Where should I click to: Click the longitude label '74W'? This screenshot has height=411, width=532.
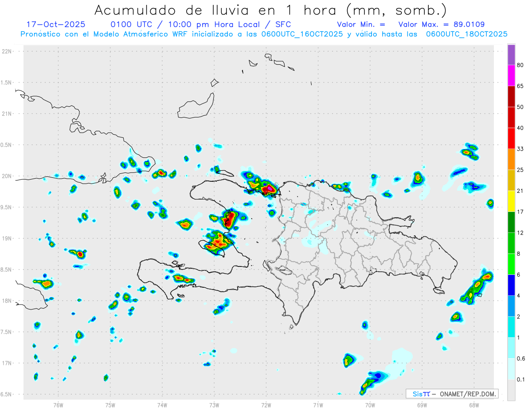(x=162, y=405)
